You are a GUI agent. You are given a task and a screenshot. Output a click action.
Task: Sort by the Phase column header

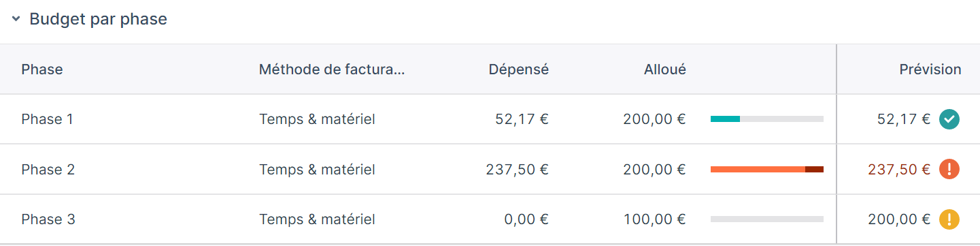point(42,69)
